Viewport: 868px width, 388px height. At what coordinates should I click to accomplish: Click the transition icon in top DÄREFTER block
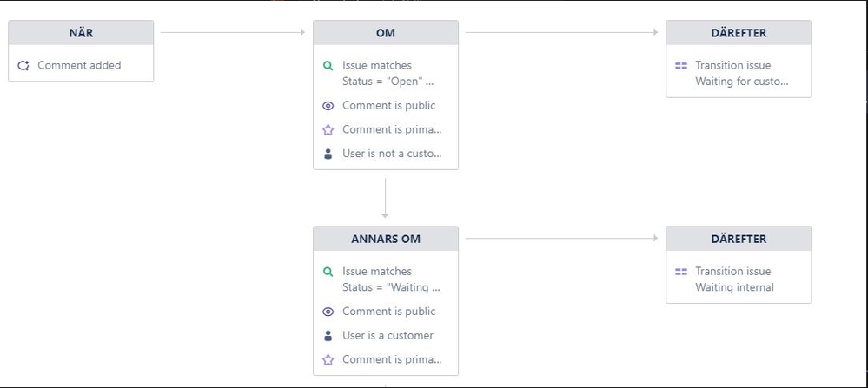[681, 65]
